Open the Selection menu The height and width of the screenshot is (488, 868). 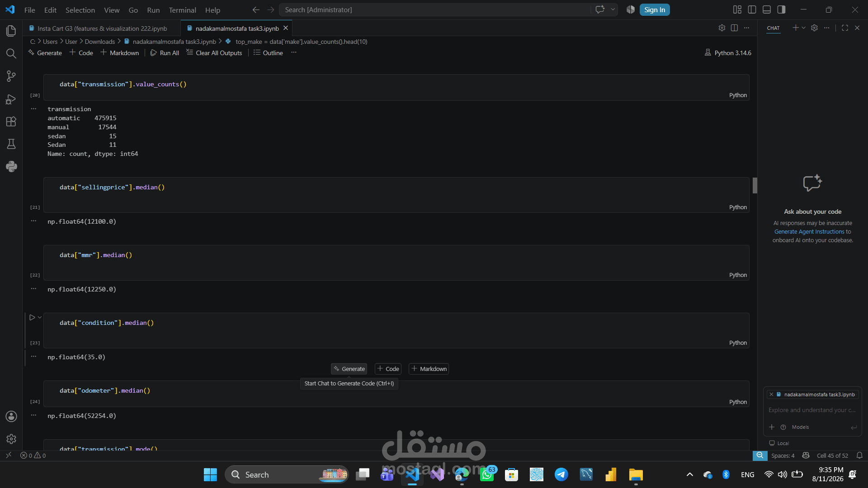[x=80, y=10]
